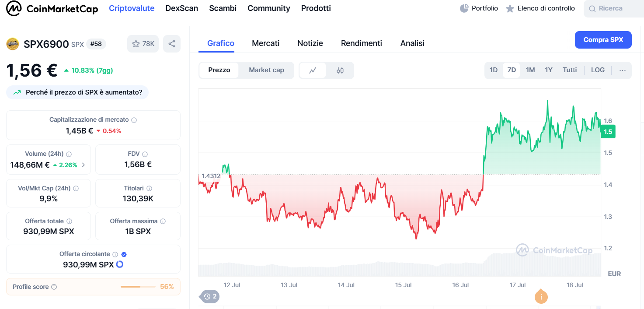
Task: Open the Scambi menu
Action: click(x=223, y=8)
